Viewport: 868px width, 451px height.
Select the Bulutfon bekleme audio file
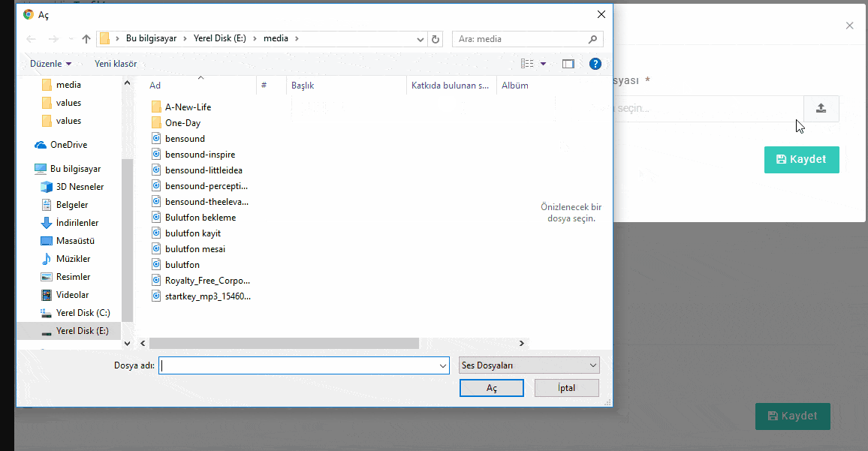coord(194,218)
